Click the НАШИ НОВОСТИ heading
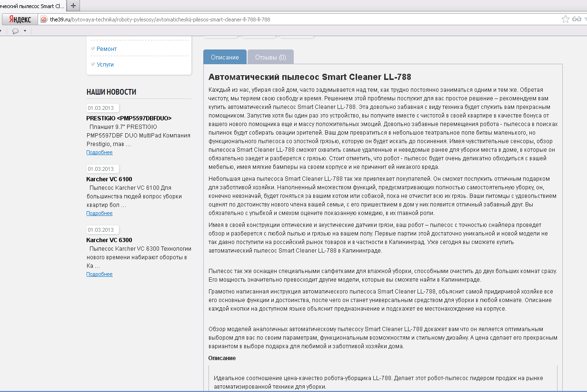 111,92
